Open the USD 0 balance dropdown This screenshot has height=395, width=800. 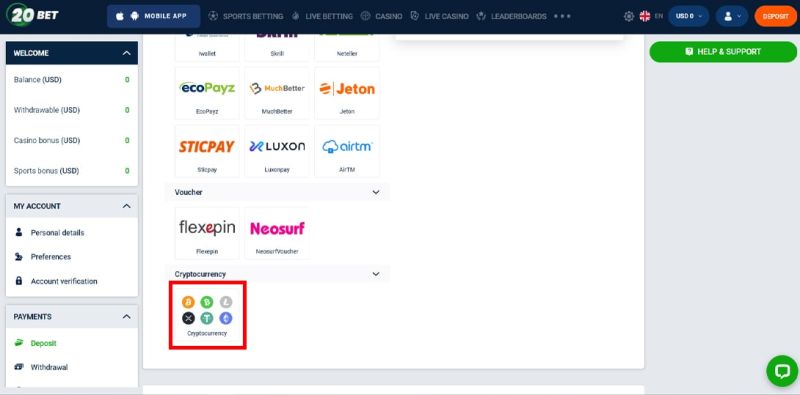pos(688,16)
